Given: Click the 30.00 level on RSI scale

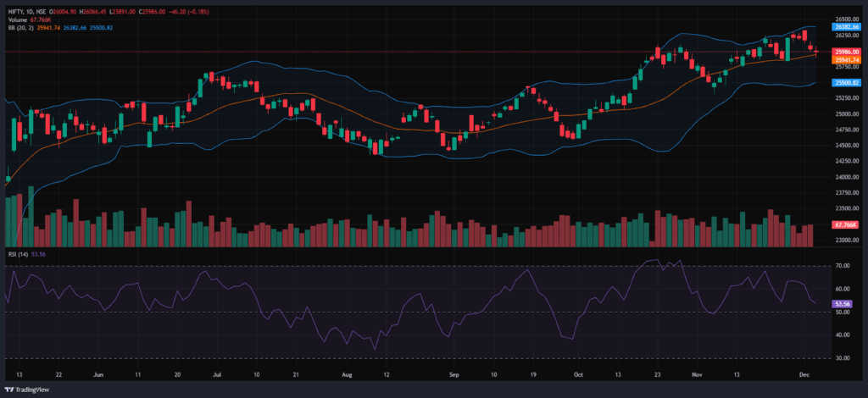Looking at the screenshot, I should pos(843,358).
